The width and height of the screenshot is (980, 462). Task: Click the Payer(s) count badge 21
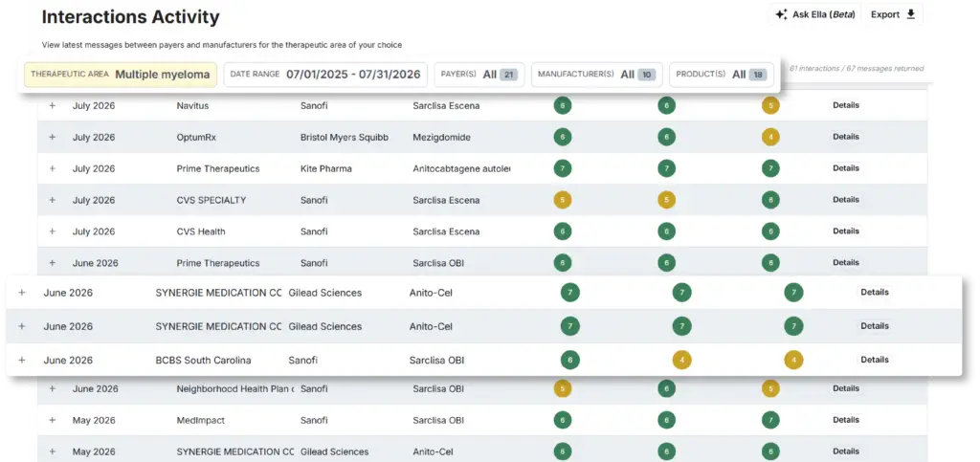pos(509,75)
